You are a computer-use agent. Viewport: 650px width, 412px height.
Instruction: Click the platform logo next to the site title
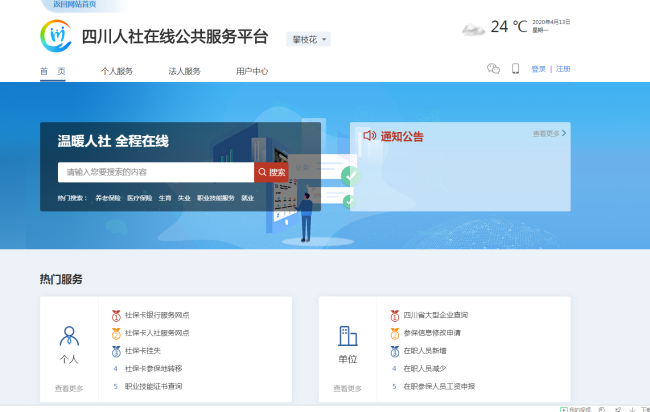pos(57,38)
